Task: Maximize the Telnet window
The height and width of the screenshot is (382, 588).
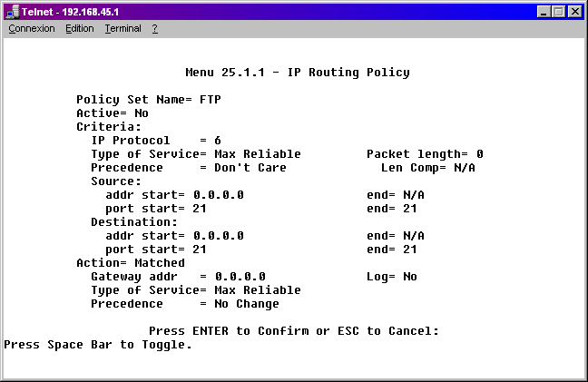Action: pos(558,12)
